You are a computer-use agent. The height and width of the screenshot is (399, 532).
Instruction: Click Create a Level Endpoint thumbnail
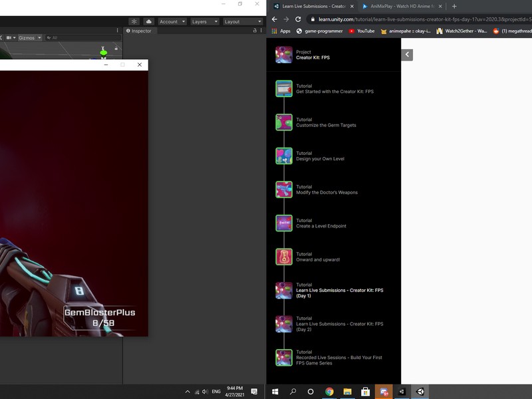(x=284, y=223)
